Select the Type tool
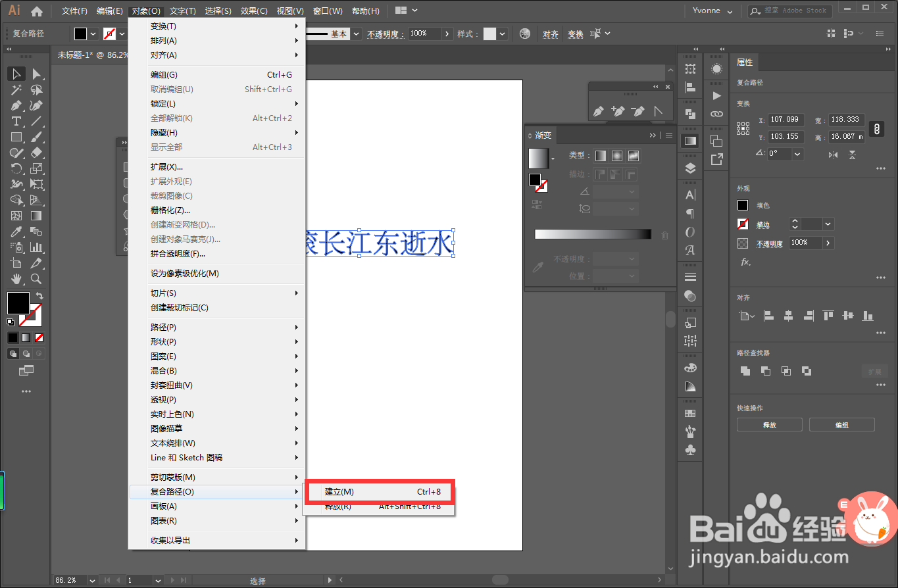 [16, 121]
